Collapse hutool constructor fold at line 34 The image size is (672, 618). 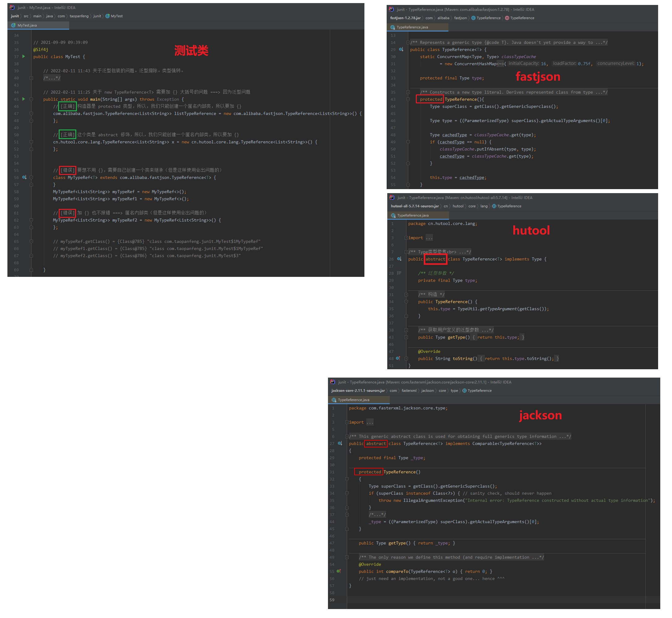pos(406,302)
